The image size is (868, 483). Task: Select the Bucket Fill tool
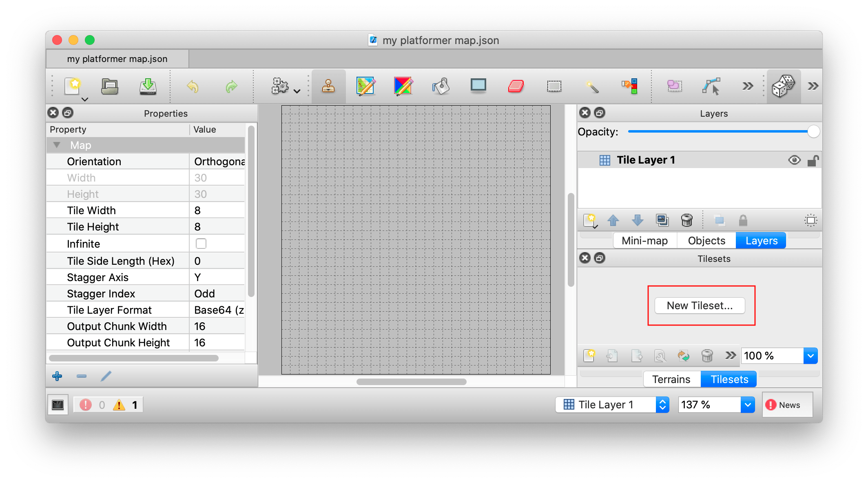pyautogui.click(x=441, y=86)
